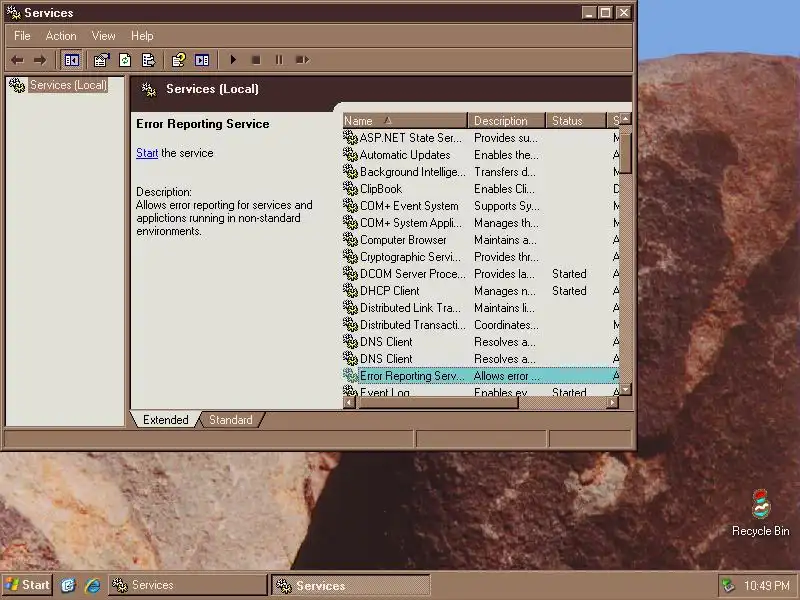Toggle the Show/Hide Console Tree toolbar icon
This screenshot has width=800, height=600.
[71, 60]
